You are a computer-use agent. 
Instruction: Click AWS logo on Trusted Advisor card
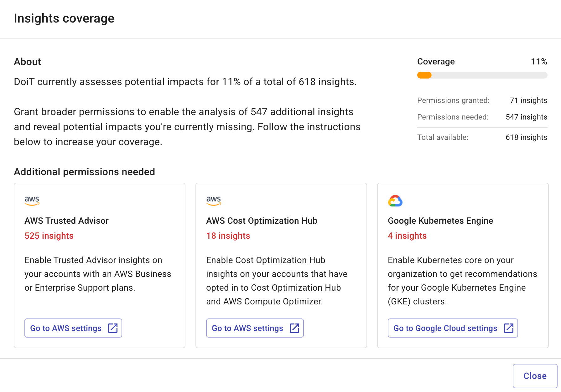32,201
